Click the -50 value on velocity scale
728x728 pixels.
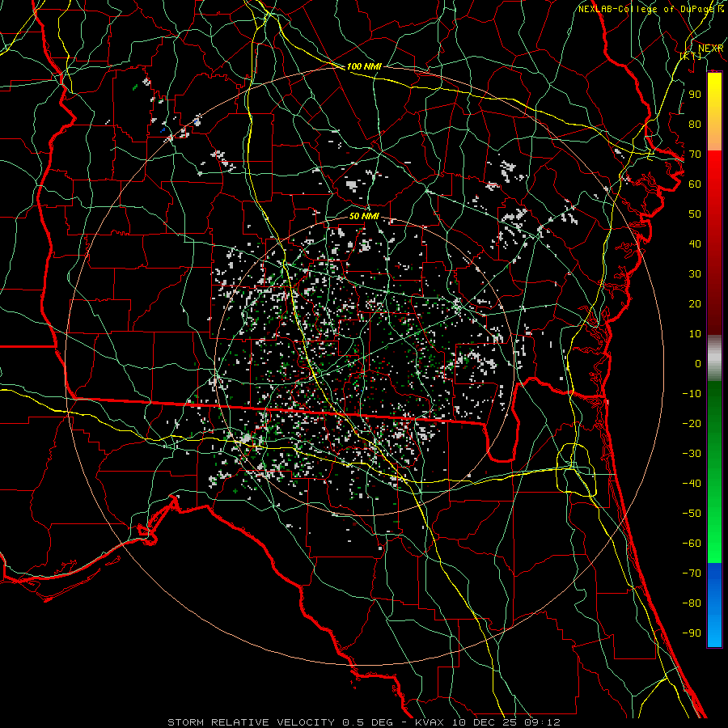[692, 513]
